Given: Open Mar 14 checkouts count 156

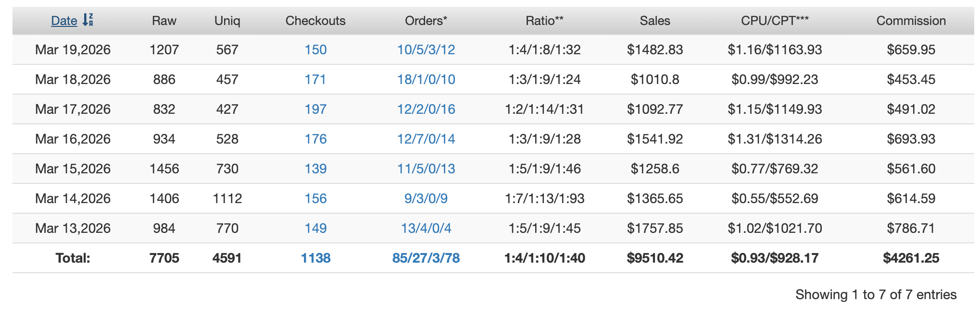Looking at the screenshot, I should coord(315,199).
